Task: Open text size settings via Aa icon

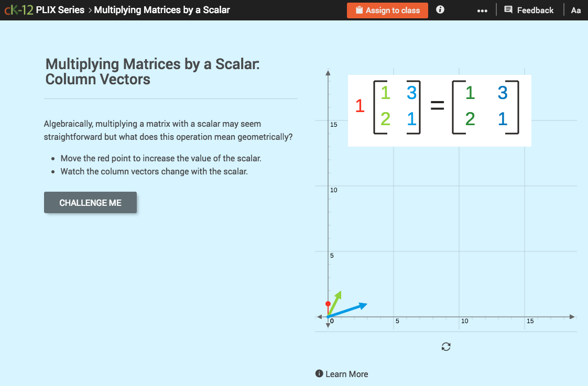Action: click(575, 10)
